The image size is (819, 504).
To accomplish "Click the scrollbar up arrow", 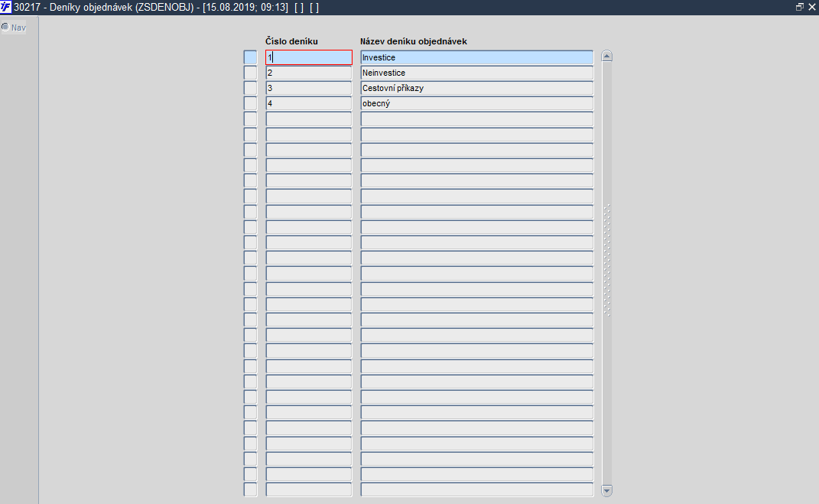I will point(606,57).
